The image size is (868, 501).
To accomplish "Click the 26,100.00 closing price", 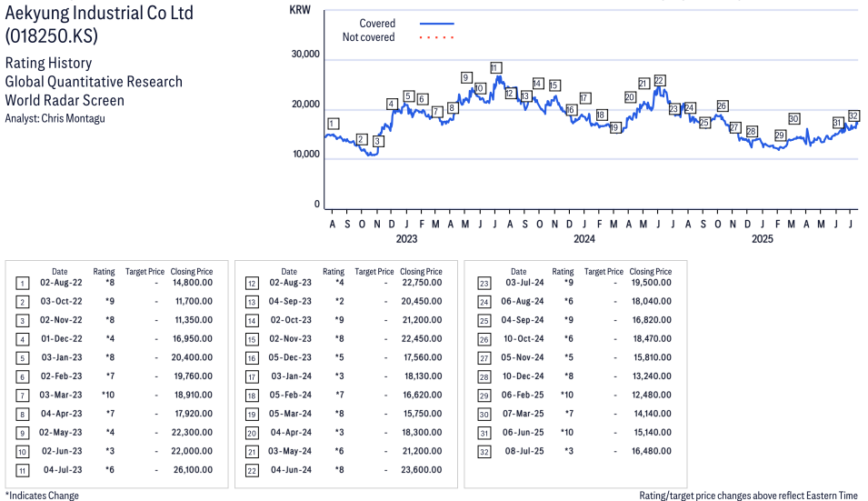I will (x=192, y=469).
